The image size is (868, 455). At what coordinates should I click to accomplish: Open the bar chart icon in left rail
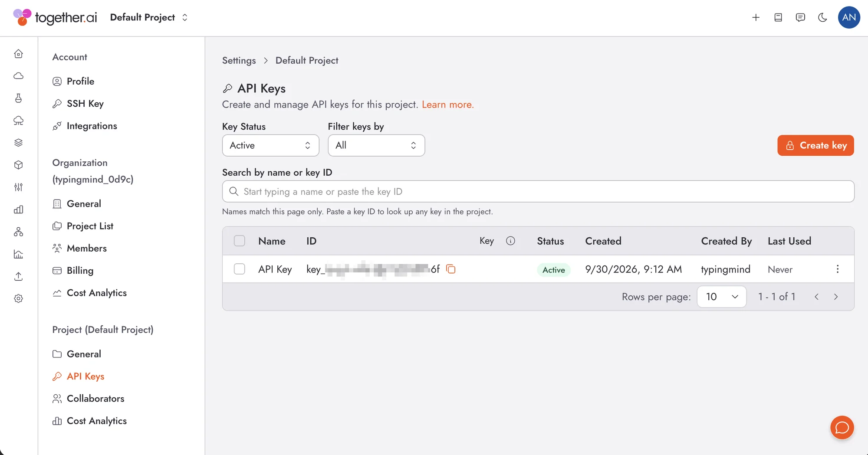(x=18, y=209)
